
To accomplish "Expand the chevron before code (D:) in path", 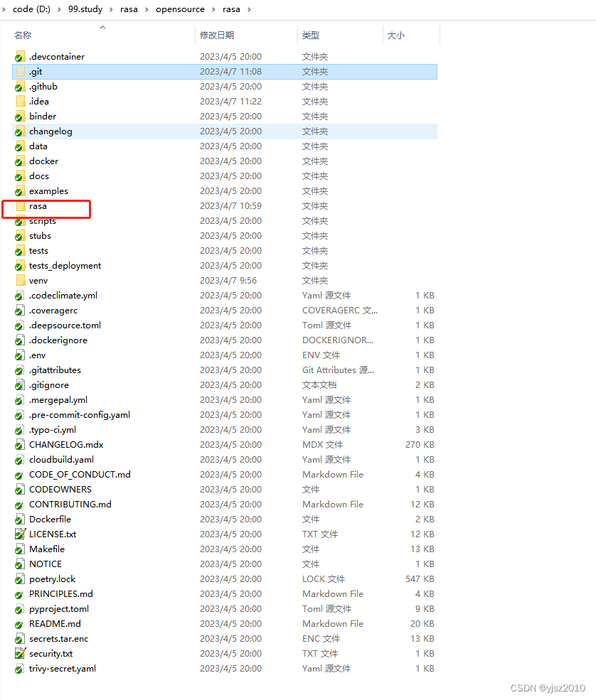I will (x=4, y=9).
